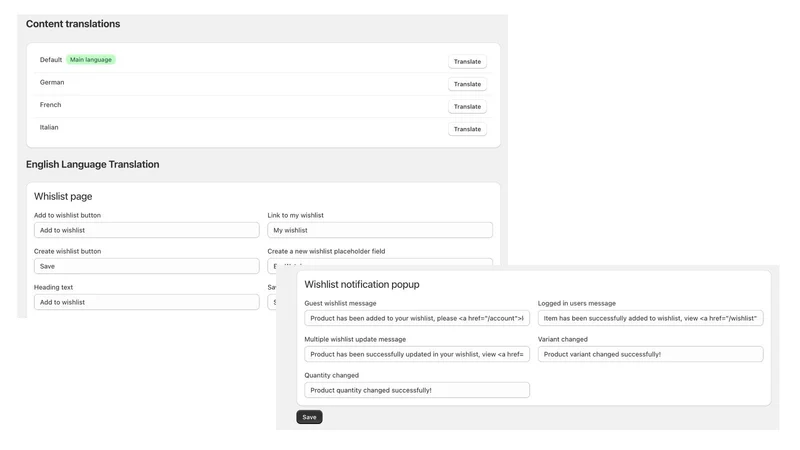Image resolution: width=800 pixels, height=450 pixels.
Task: Click the black Save button
Action: [x=309, y=417]
